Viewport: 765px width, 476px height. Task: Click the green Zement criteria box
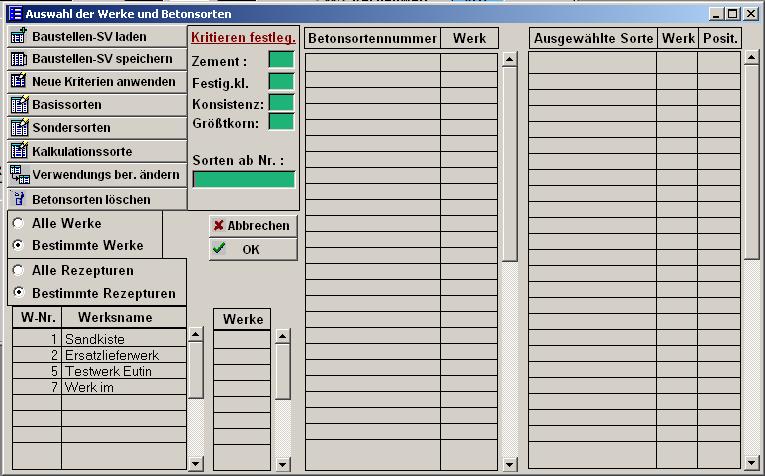coord(281,60)
